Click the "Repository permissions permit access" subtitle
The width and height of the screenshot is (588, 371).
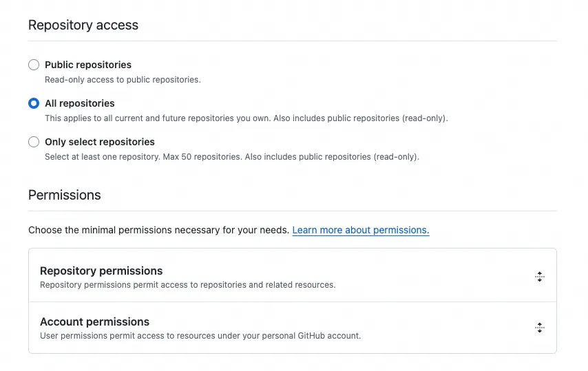coord(187,285)
